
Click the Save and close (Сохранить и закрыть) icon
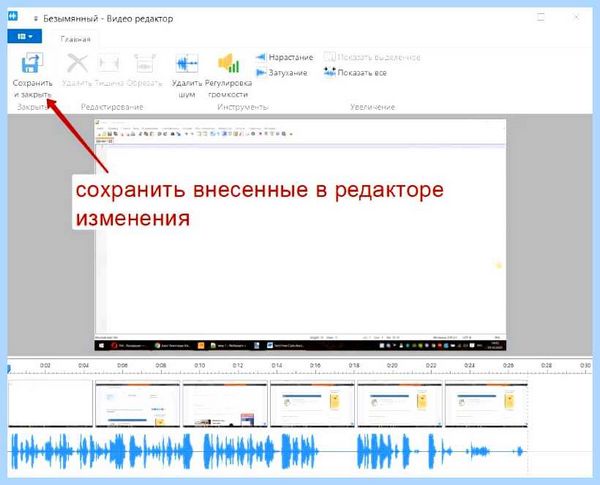tap(31, 63)
